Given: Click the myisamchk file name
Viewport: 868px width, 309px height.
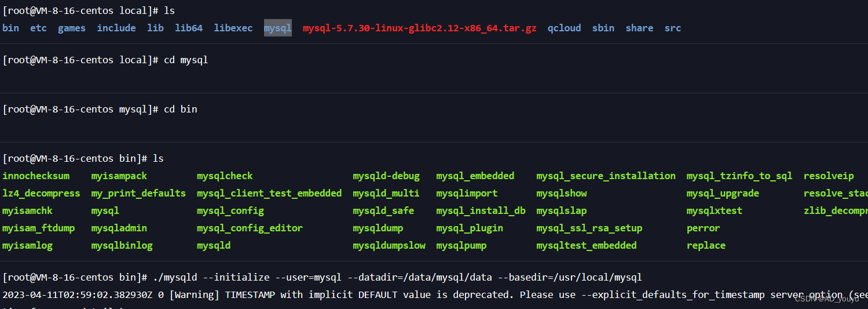Looking at the screenshot, I should pos(28,210).
